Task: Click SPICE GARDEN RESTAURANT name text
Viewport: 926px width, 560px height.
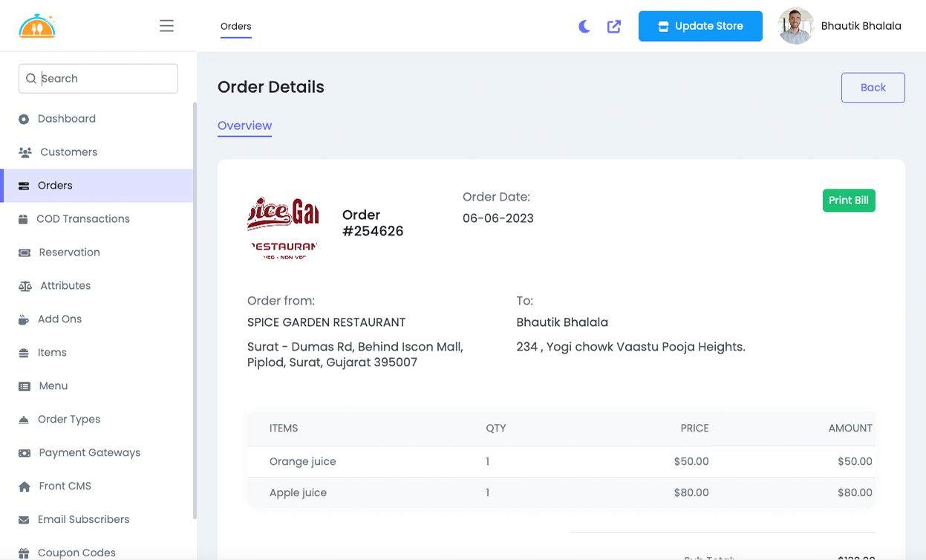Action: pyautogui.click(x=327, y=322)
